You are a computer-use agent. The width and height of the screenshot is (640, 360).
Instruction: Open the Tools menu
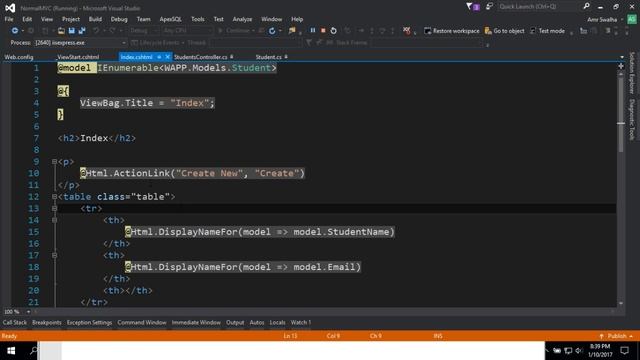click(x=198, y=19)
